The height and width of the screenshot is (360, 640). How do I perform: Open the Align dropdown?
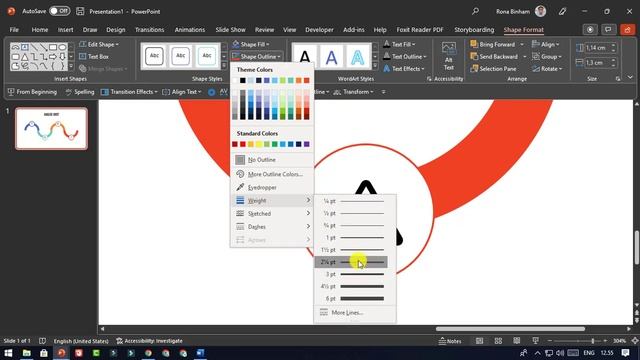(546, 44)
